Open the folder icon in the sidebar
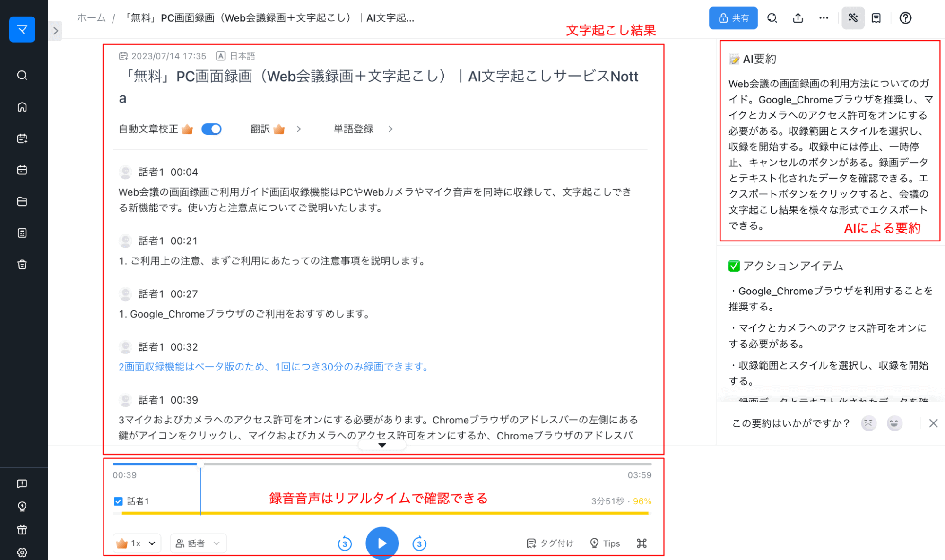This screenshot has width=945, height=560. tap(22, 201)
